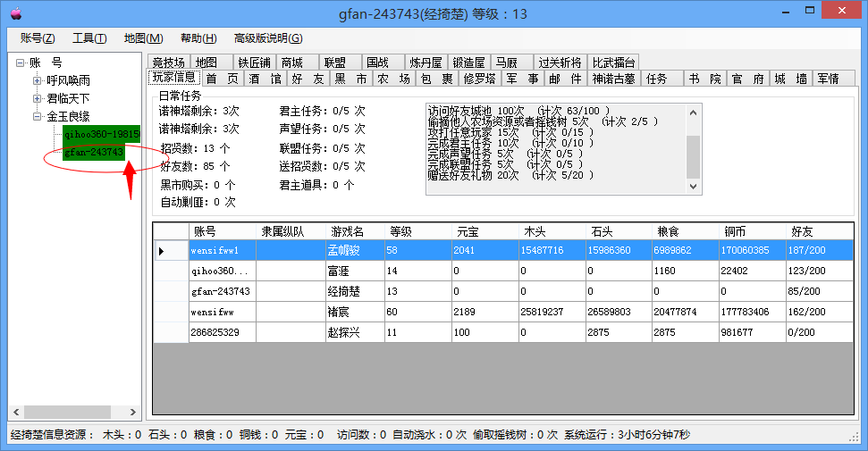Switch to the 竞技场 tab
Image resolution: width=868 pixels, height=451 pixels.
pos(168,63)
